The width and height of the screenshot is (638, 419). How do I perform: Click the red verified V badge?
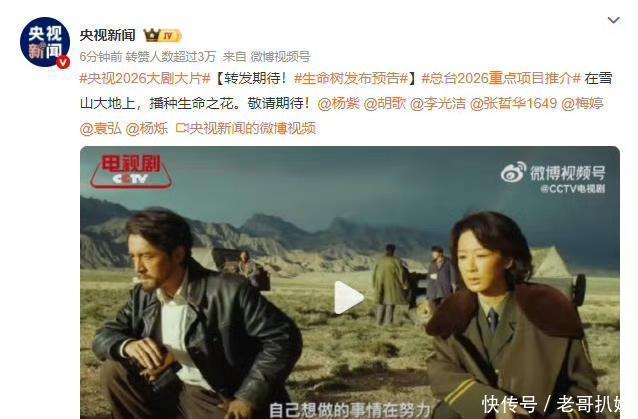click(x=63, y=62)
